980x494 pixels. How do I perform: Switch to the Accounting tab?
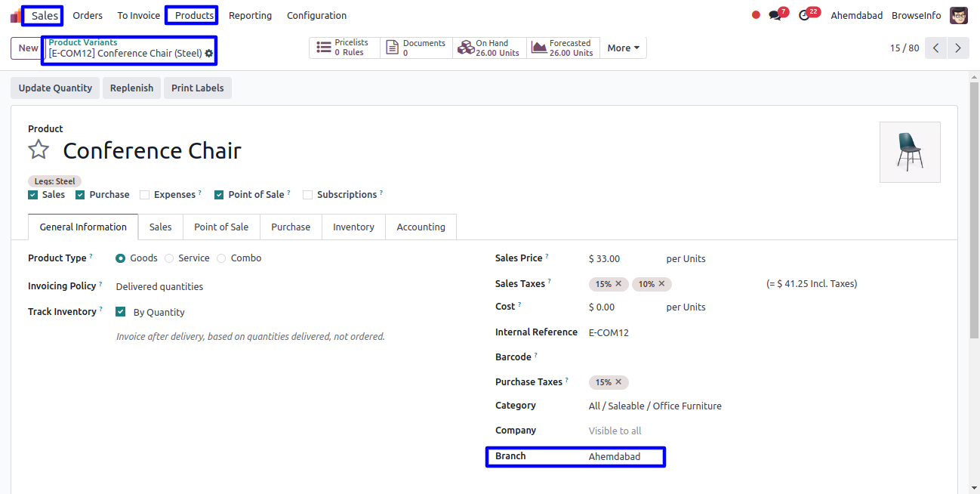(x=421, y=227)
